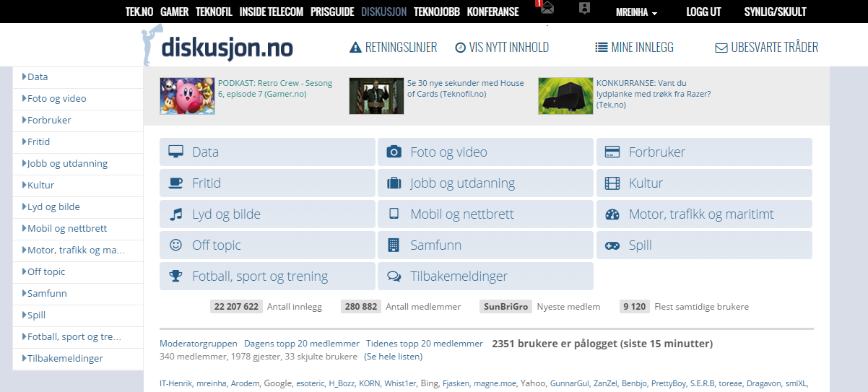Open IT-Henrik user profile
868x392 pixels.
click(176, 384)
